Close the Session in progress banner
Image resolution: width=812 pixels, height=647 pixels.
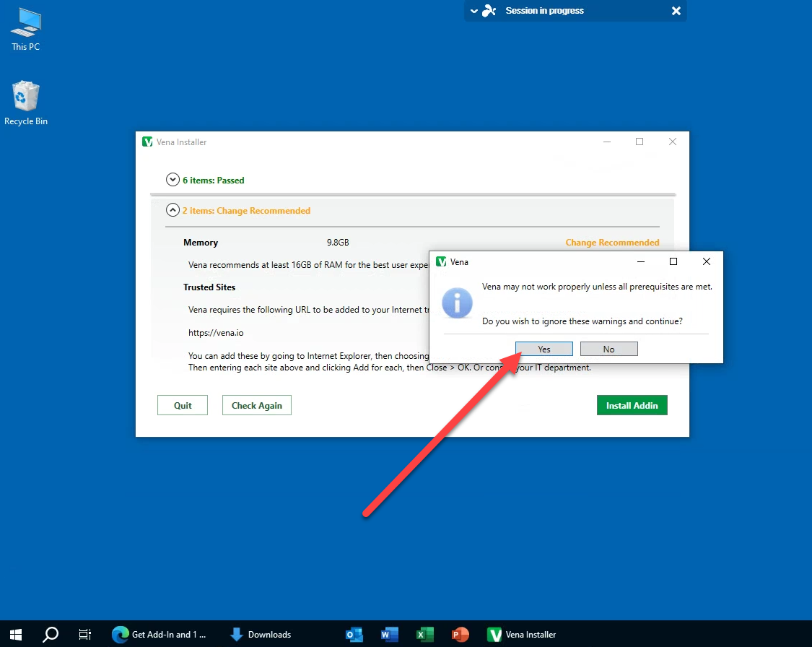click(676, 11)
